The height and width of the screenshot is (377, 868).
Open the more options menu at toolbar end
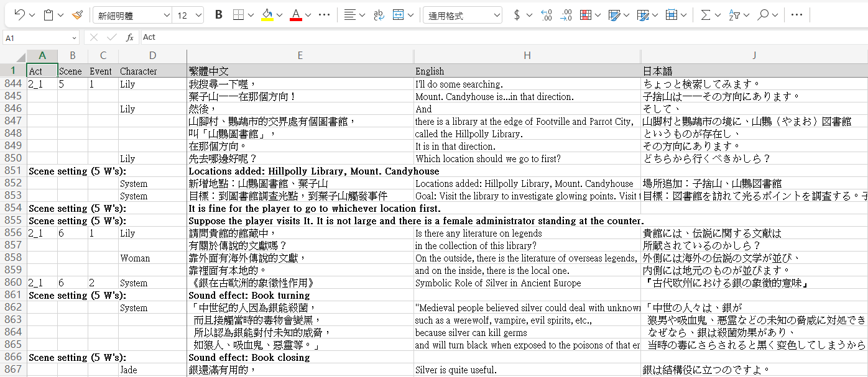coord(796,15)
